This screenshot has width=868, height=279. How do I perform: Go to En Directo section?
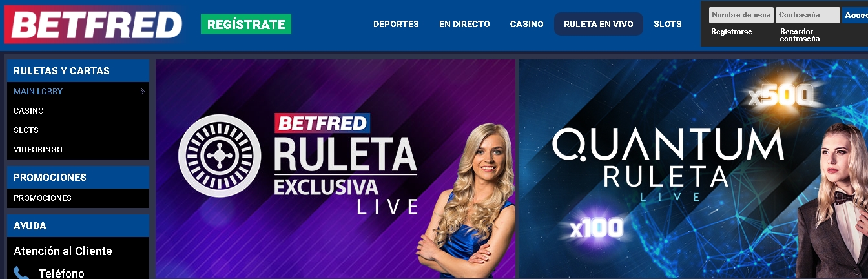(x=464, y=24)
